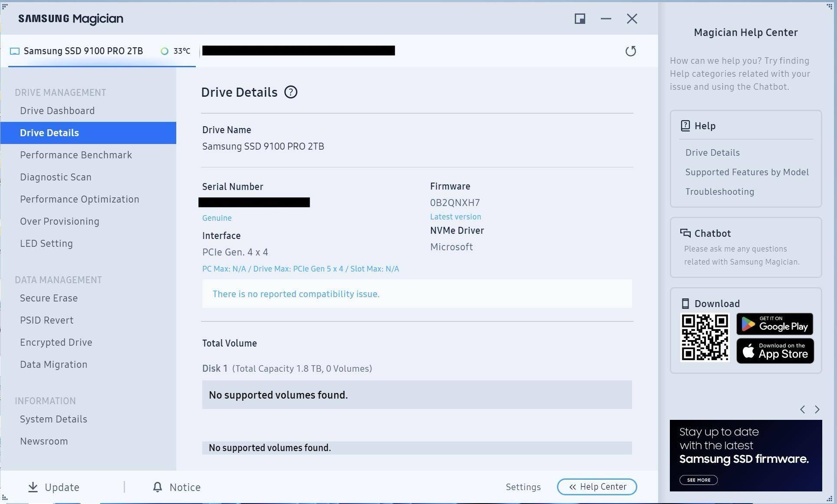The height and width of the screenshot is (504, 837).
Task: Open Diagnostic Scan page
Action: coord(56,177)
